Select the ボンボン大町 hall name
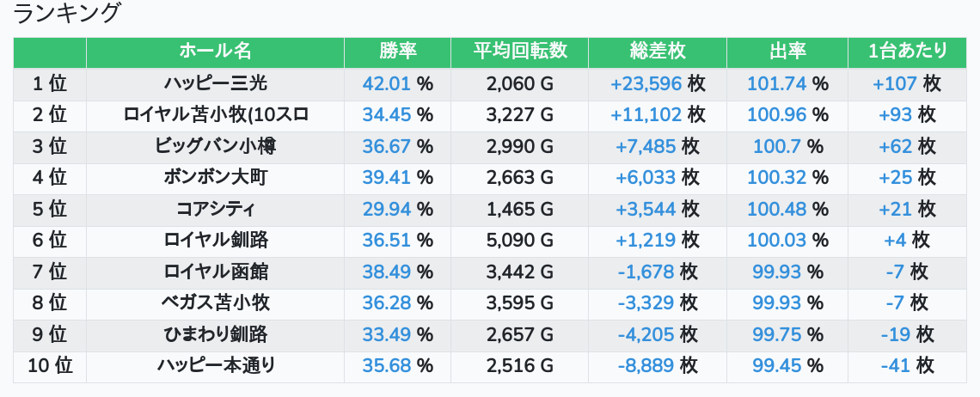This screenshot has height=397, width=980. (215, 178)
